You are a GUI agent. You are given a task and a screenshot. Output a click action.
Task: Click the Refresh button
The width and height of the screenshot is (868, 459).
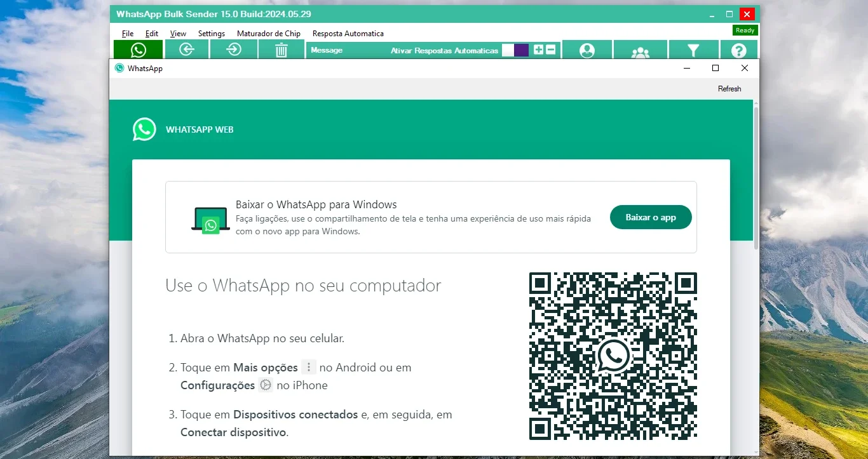tap(729, 89)
